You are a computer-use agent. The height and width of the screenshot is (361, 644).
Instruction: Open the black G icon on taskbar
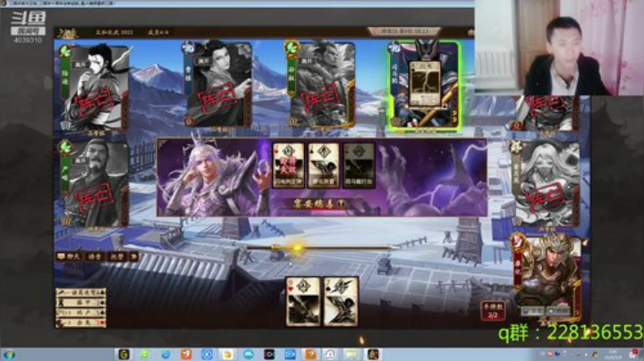(x=123, y=355)
